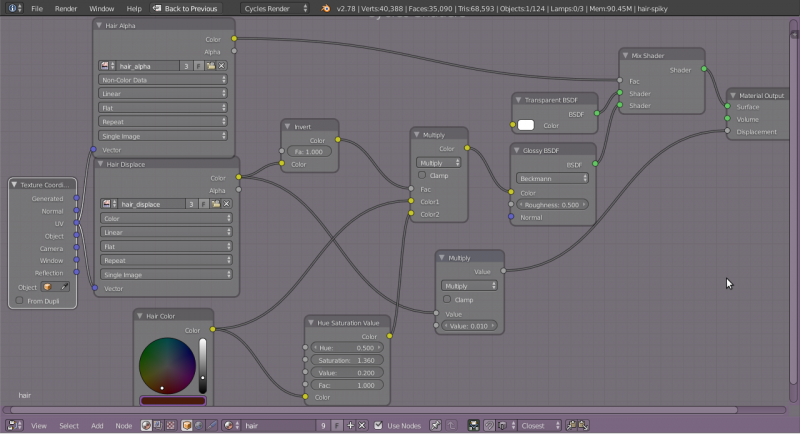The height and width of the screenshot is (434, 800).
Task: Toggle the Use Nodes checkbox
Action: click(378, 425)
